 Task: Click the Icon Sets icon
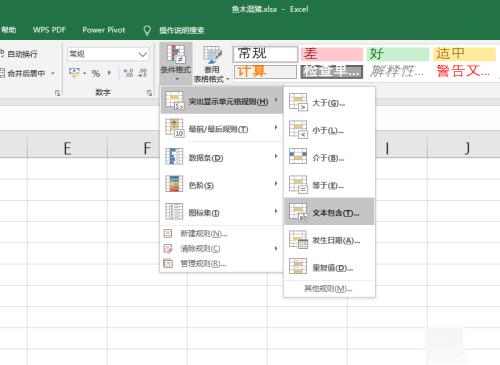click(x=174, y=211)
